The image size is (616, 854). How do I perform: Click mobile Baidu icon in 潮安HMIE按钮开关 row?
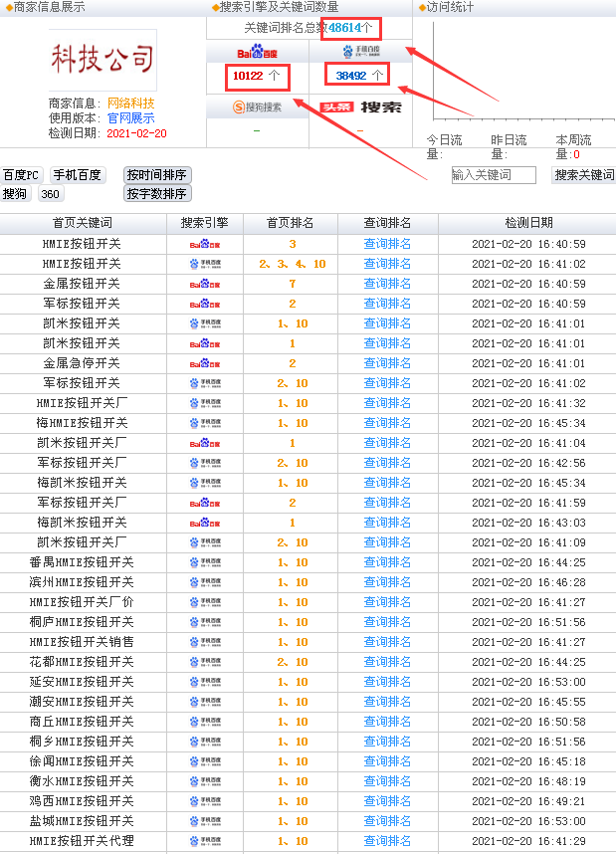pos(205,702)
